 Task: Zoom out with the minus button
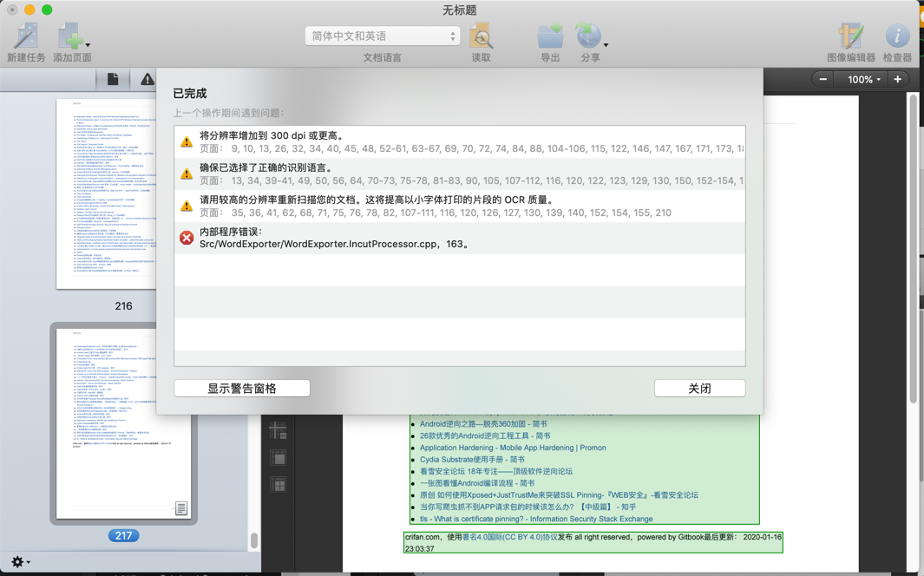click(823, 79)
